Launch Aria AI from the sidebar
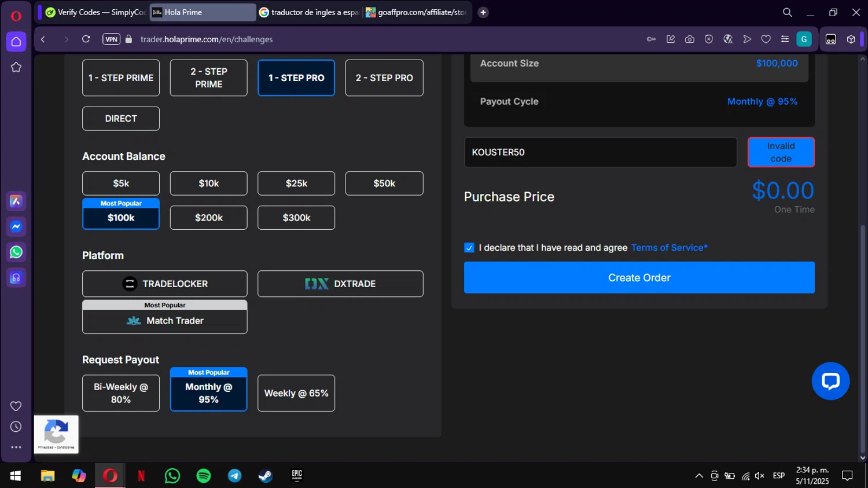Screen dimensions: 868x488 point(16,201)
